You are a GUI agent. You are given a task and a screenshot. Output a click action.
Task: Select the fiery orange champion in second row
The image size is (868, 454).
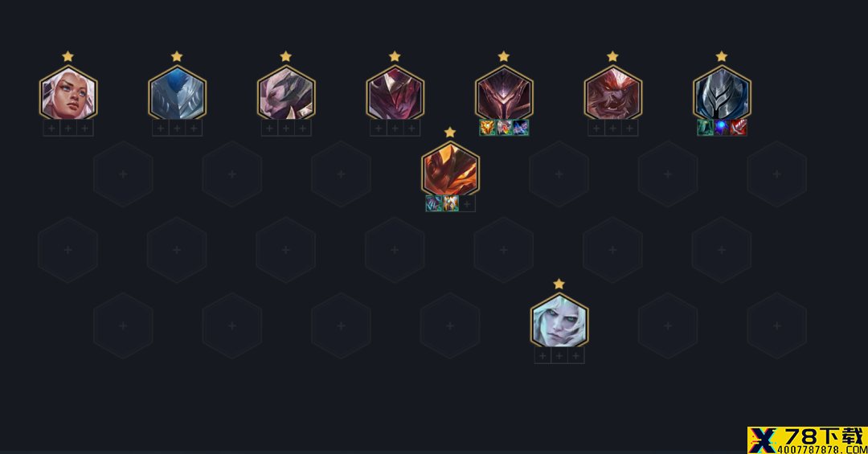pyautogui.click(x=450, y=169)
